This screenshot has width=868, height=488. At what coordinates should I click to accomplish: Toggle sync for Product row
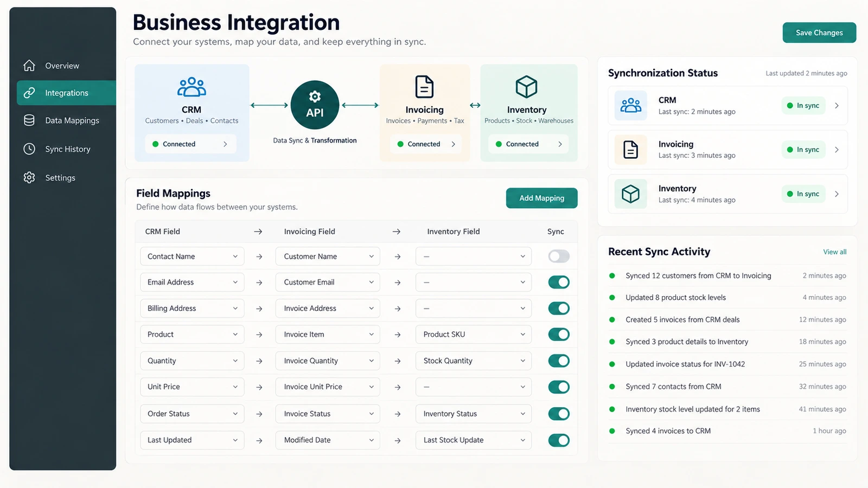point(559,335)
